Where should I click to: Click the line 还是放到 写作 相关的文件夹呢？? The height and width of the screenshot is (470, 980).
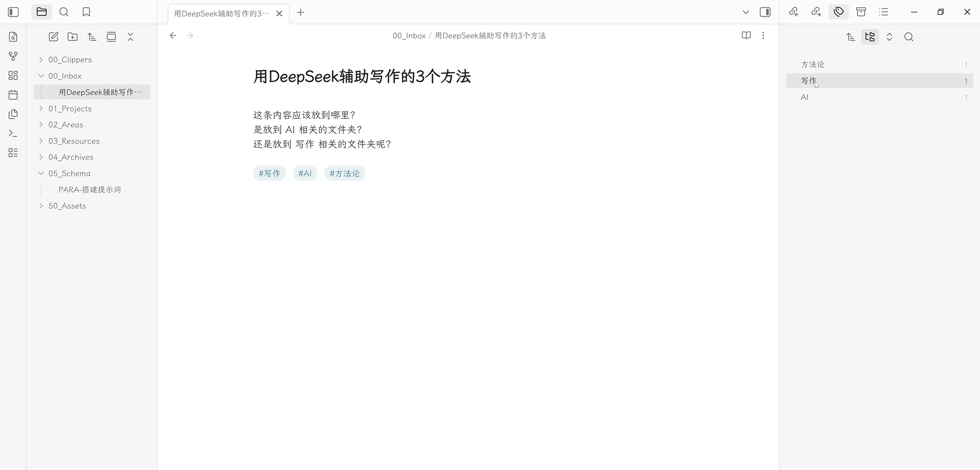point(323,144)
